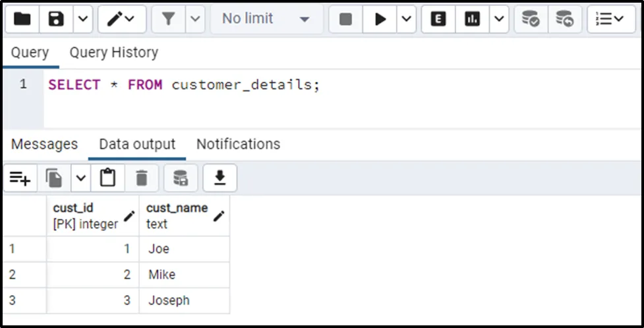This screenshot has width=644, height=328.
Task: Expand the execute options dropdown arrow
Action: tap(406, 19)
